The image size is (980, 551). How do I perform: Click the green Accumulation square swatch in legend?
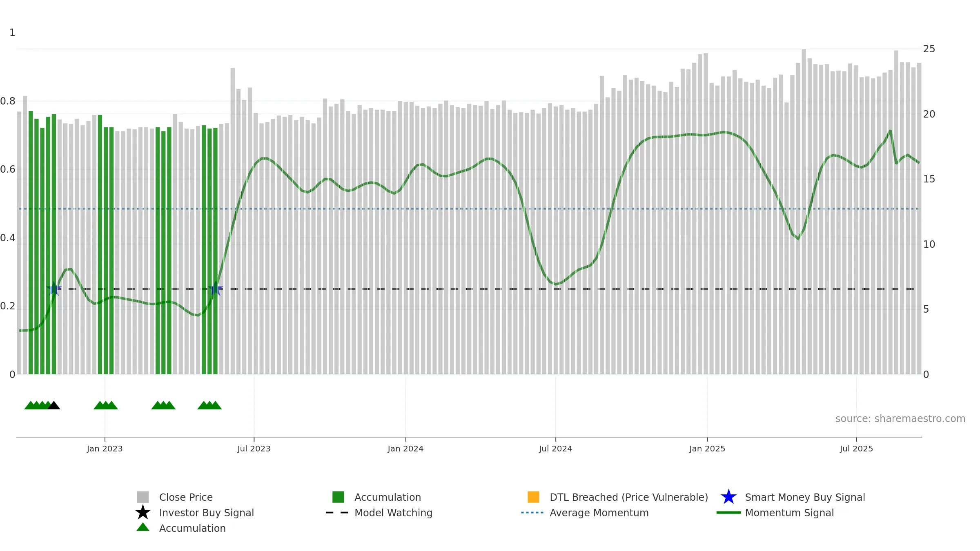(338, 497)
